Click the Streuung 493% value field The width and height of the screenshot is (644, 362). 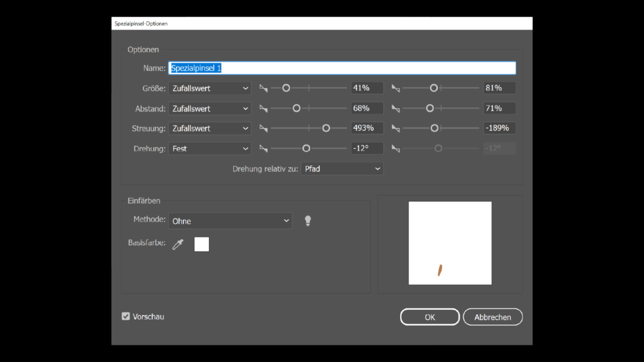pyautogui.click(x=367, y=128)
